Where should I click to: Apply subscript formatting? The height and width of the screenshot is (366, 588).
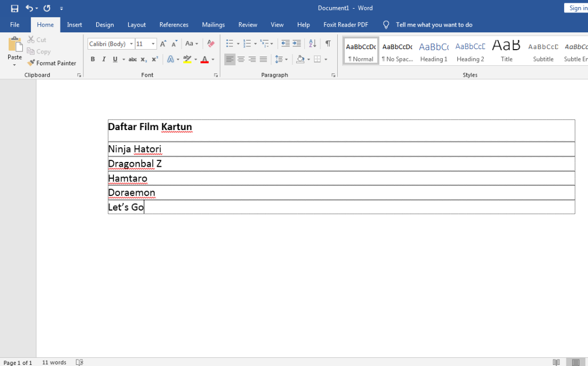tap(144, 59)
